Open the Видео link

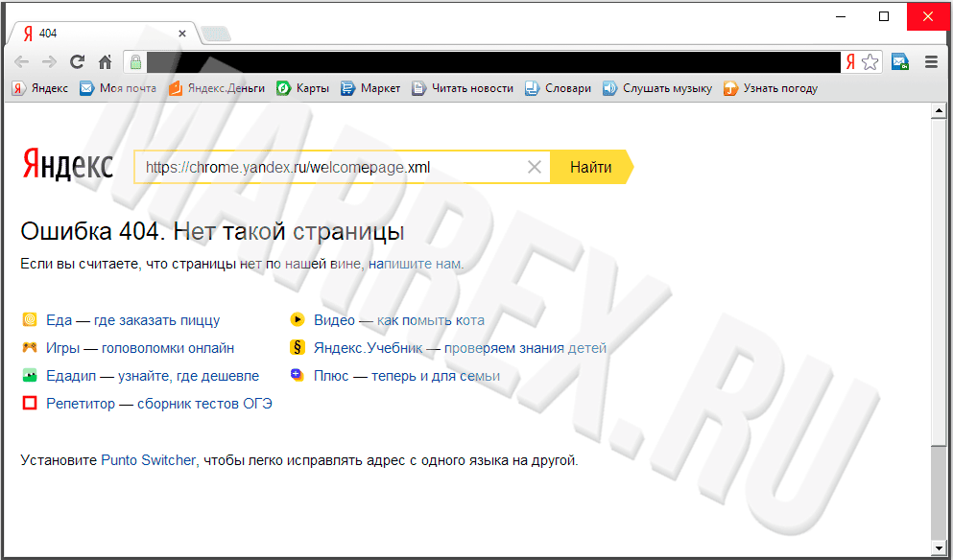tap(399, 320)
